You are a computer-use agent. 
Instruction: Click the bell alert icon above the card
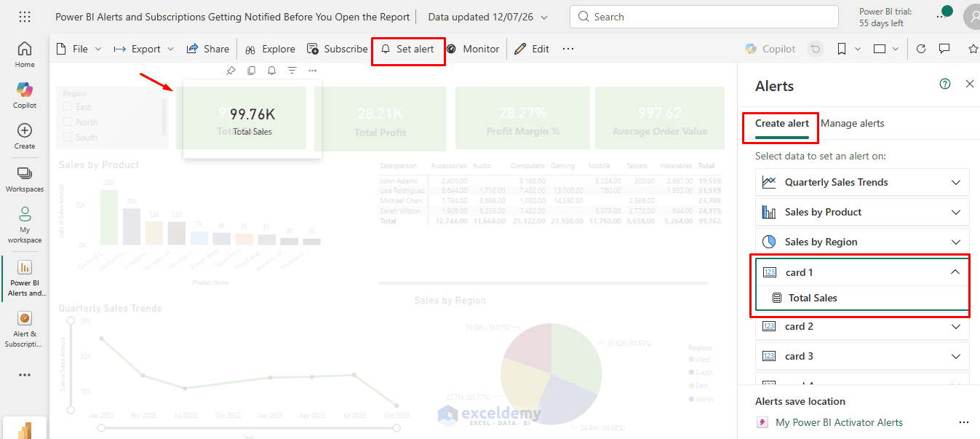(271, 71)
